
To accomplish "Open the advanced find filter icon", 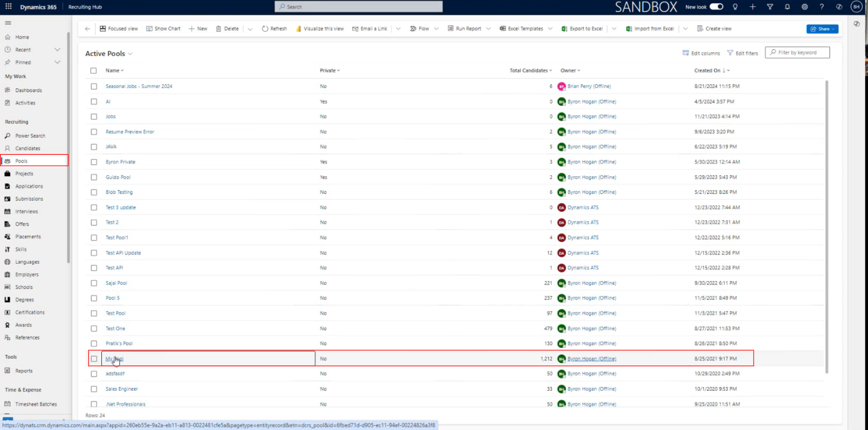I will 770,7.
